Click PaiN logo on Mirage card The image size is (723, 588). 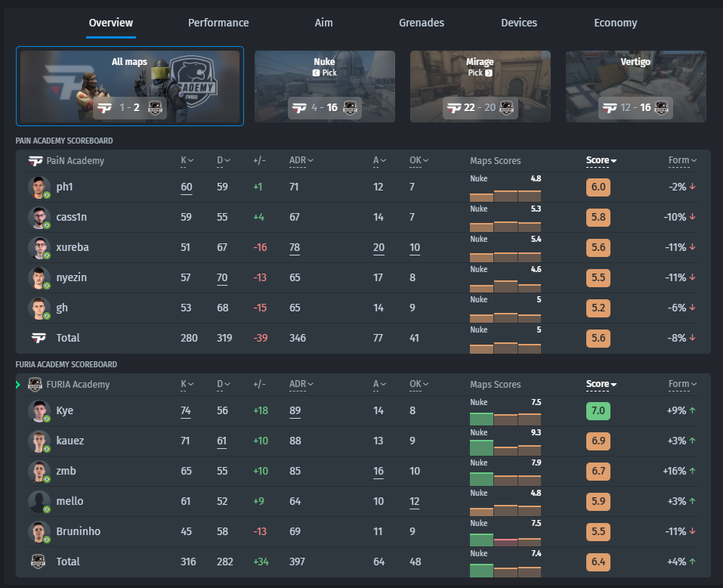point(454,108)
